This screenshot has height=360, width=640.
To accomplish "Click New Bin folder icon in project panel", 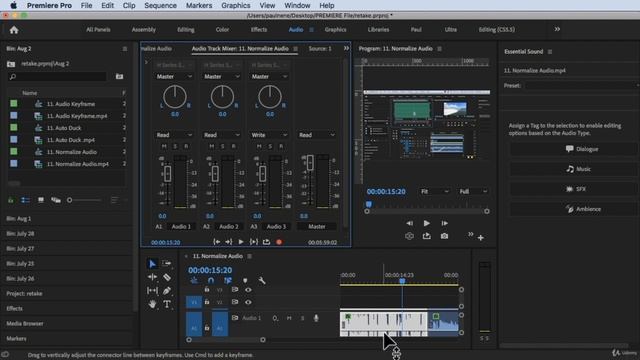I will pos(119,76).
